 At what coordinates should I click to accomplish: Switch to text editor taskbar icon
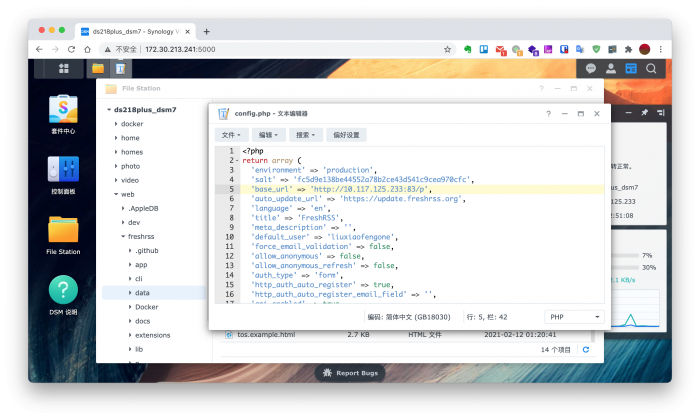[x=120, y=68]
